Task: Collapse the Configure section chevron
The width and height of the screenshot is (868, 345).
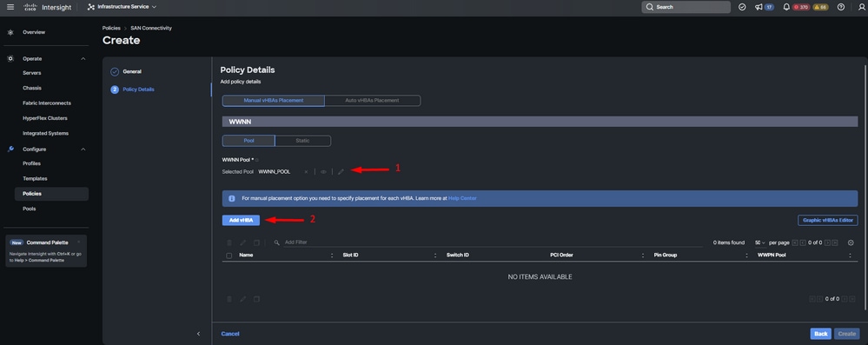Action: pos(83,149)
